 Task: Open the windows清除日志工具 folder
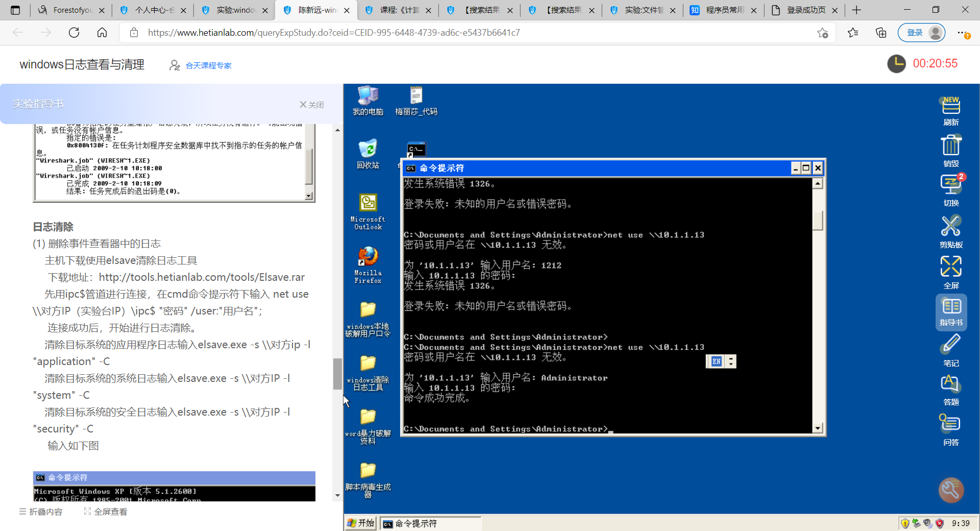pos(367,373)
